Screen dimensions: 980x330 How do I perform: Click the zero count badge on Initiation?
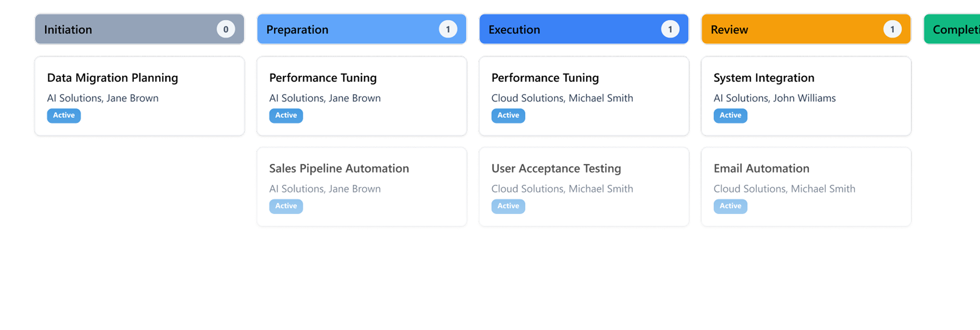[x=226, y=29]
